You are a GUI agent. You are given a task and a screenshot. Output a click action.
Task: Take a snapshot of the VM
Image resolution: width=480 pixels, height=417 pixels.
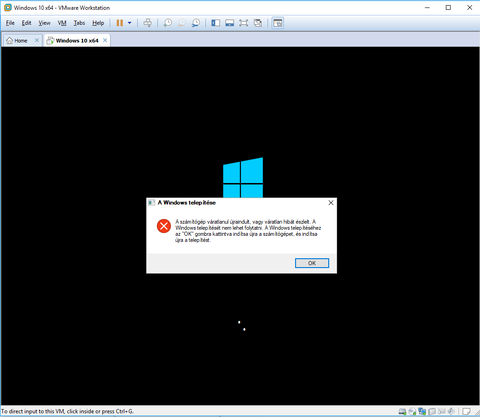click(167, 23)
